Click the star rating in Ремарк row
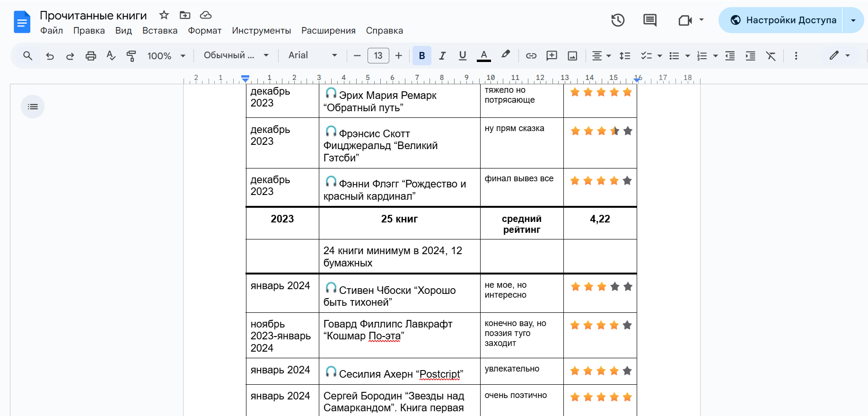 point(601,92)
